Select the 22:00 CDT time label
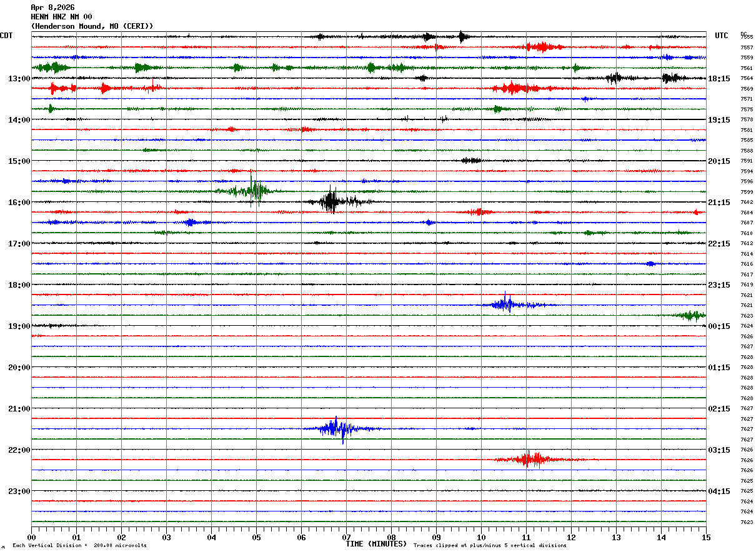Screen dimensions: 756x554 click(x=19, y=450)
